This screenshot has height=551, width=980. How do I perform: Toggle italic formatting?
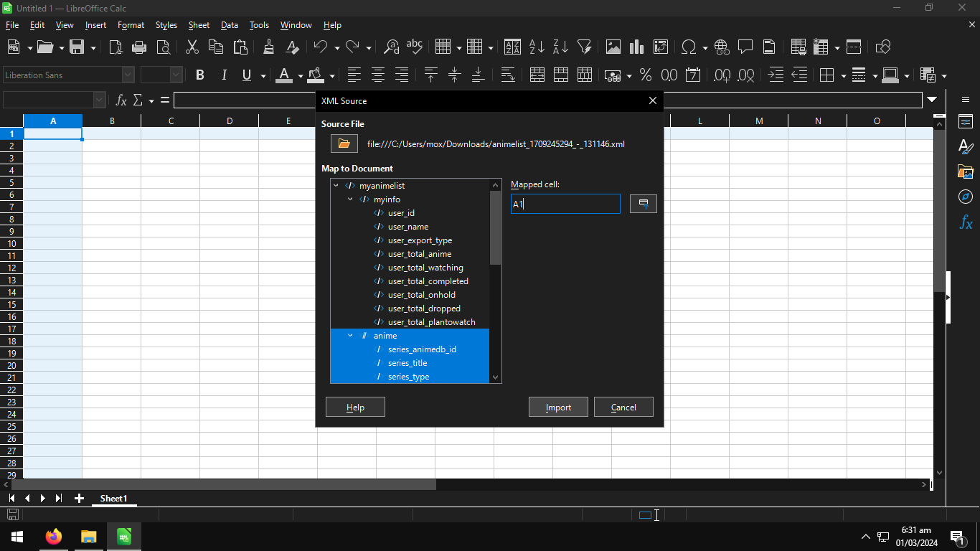tap(223, 75)
